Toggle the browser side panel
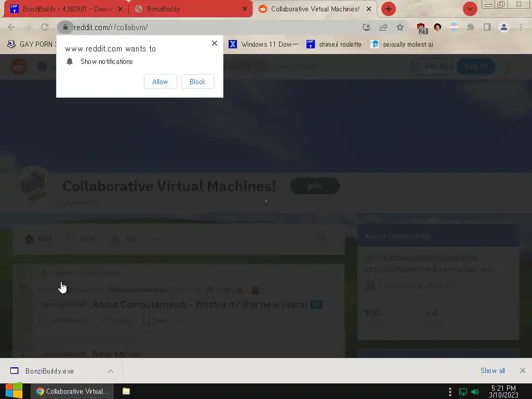Viewport: 532px width, 399px height. [x=487, y=27]
